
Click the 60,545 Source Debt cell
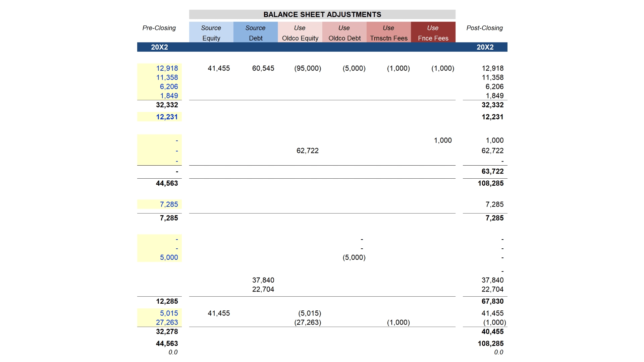263,68
